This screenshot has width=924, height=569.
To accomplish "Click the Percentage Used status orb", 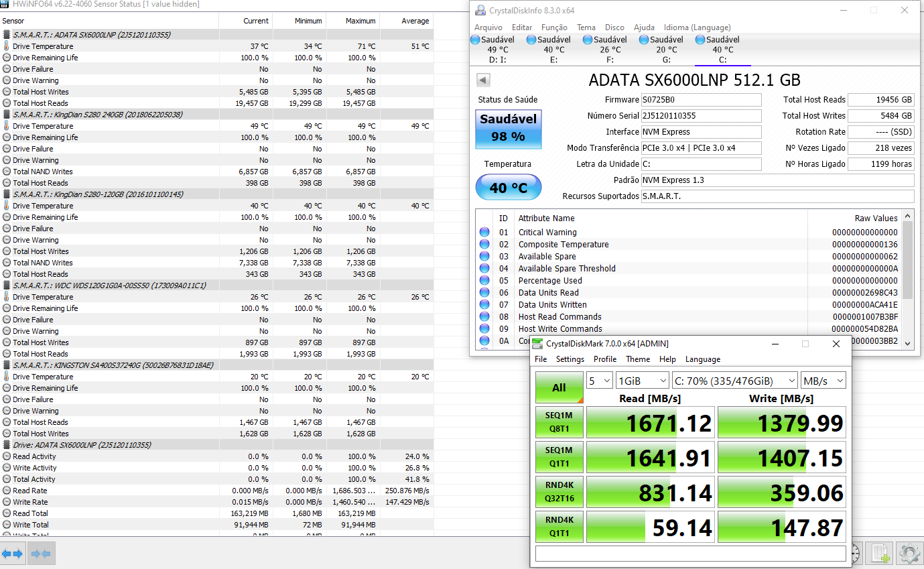I will click(x=484, y=281).
